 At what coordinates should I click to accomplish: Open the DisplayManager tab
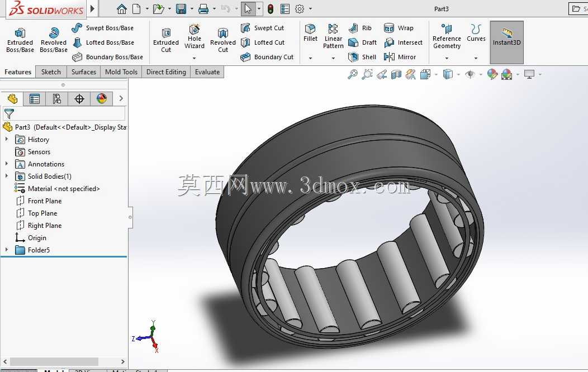(102, 99)
